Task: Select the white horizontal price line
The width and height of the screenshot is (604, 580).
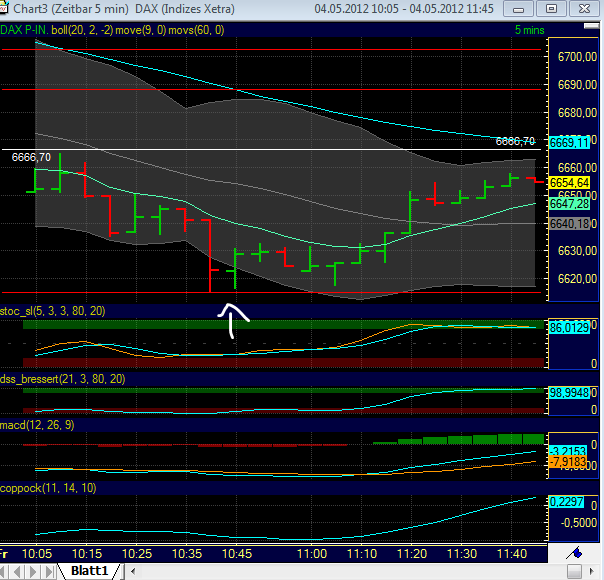Action: pyautogui.click(x=270, y=149)
